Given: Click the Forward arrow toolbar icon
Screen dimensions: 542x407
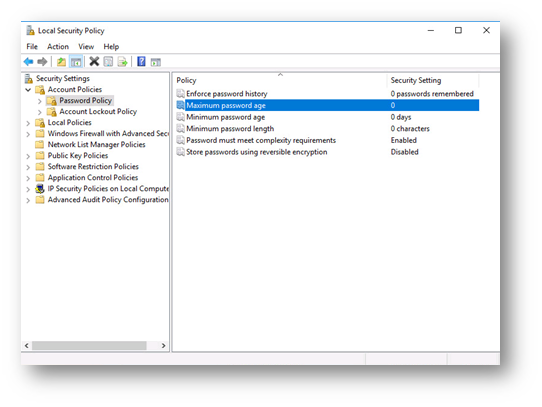Looking at the screenshot, I should pos(42,62).
